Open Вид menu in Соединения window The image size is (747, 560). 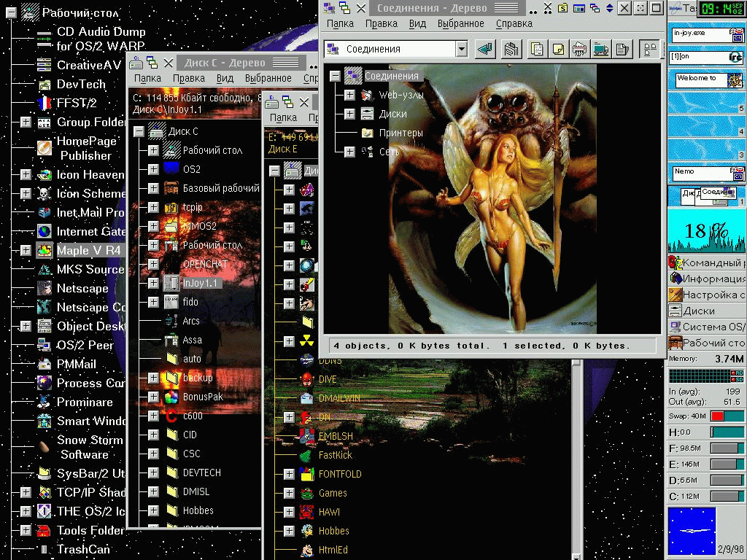(x=417, y=24)
